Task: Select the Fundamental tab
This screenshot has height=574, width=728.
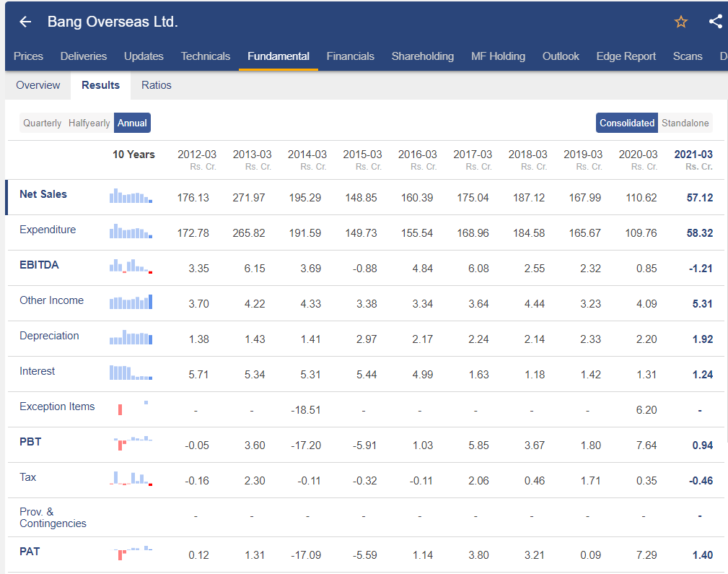Action: (x=278, y=56)
